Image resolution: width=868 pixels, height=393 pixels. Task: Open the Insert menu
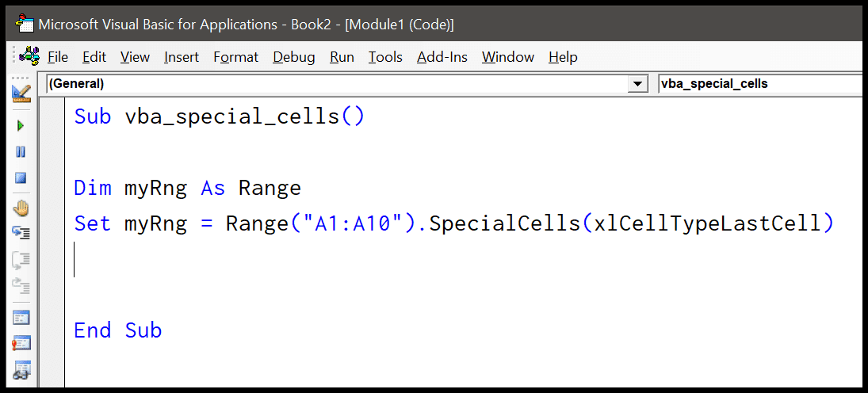click(182, 57)
